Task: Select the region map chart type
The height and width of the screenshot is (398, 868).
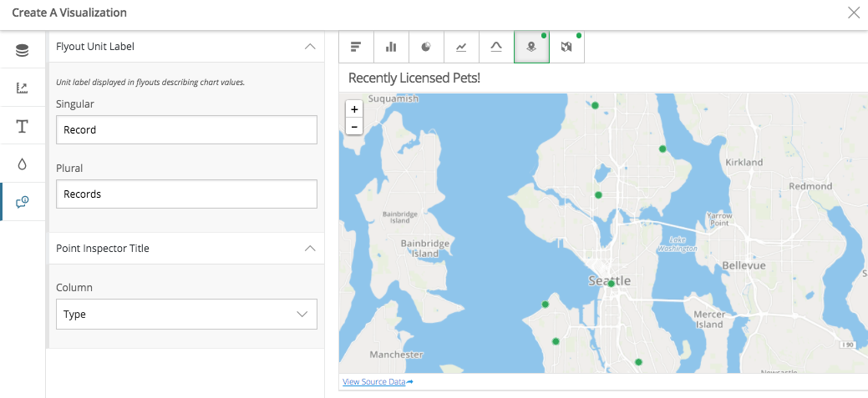Action: pyautogui.click(x=566, y=47)
